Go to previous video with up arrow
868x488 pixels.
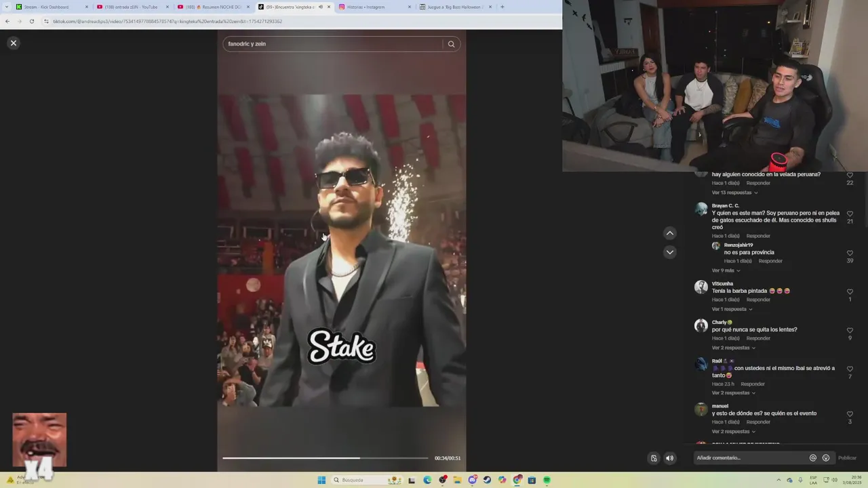click(670, 233)
